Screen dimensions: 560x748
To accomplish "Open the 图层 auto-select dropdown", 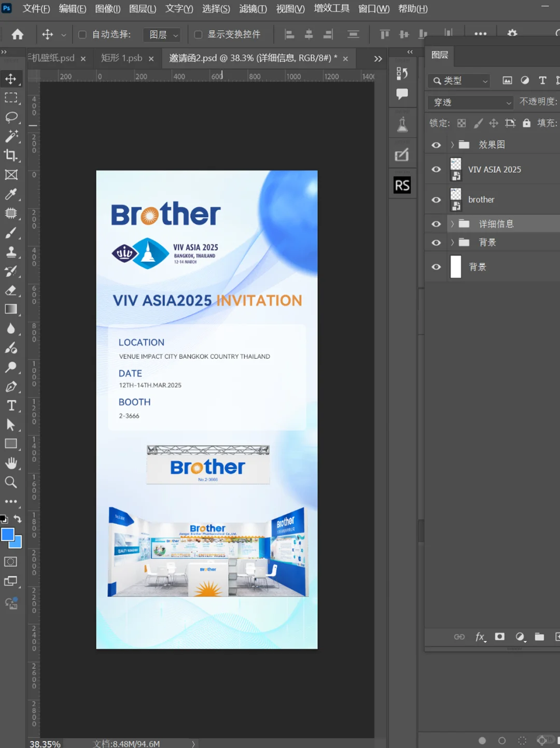I will (161, 35).
